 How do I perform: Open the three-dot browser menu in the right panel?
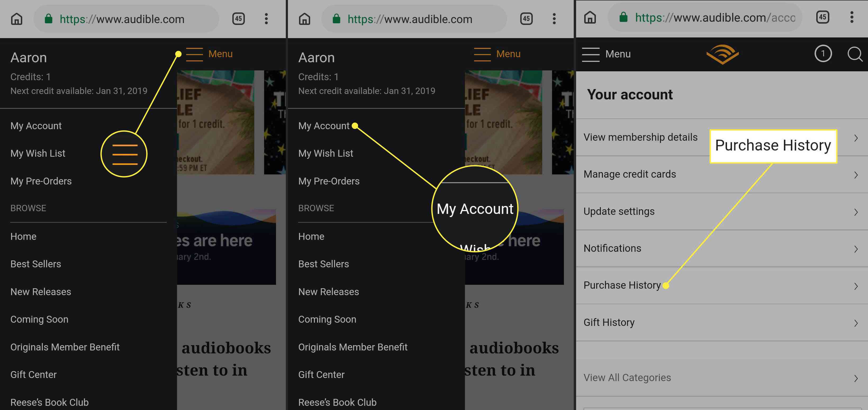tap(852, 17)
